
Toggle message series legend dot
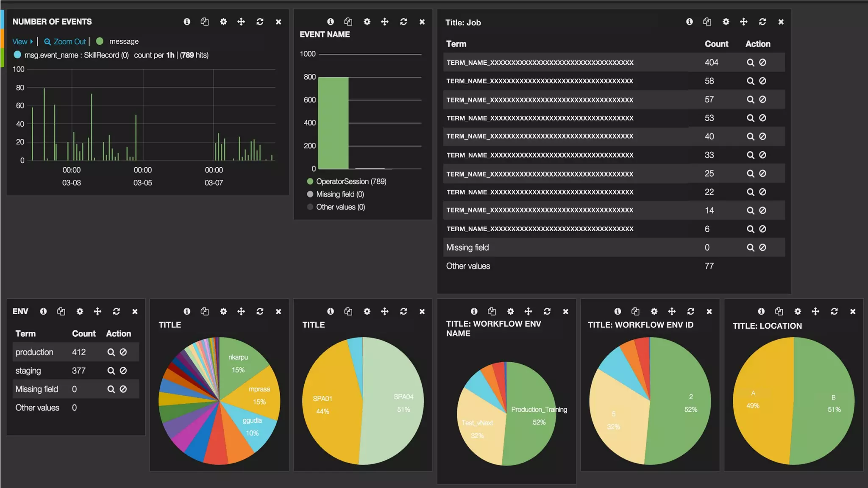[100, 41]
